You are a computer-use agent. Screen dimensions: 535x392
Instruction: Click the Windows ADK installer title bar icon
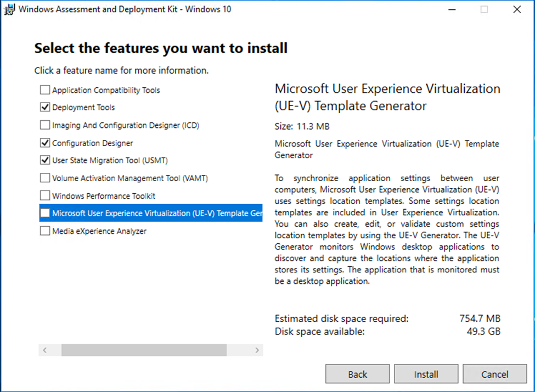pyautogui.click(x=9, y=9)
